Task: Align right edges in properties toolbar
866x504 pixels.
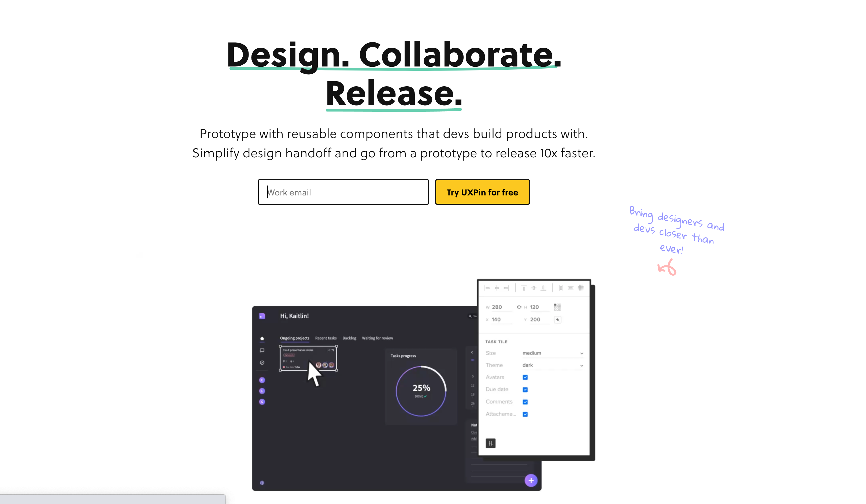Action: pos(506,288)
